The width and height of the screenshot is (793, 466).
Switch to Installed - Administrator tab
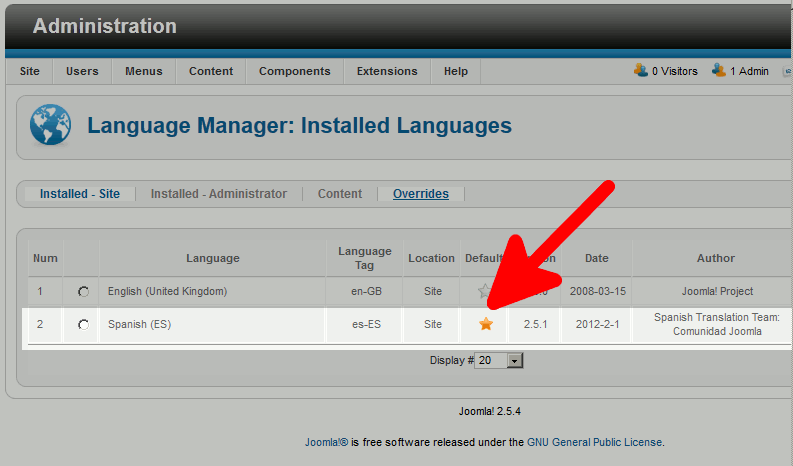(218, 194)
